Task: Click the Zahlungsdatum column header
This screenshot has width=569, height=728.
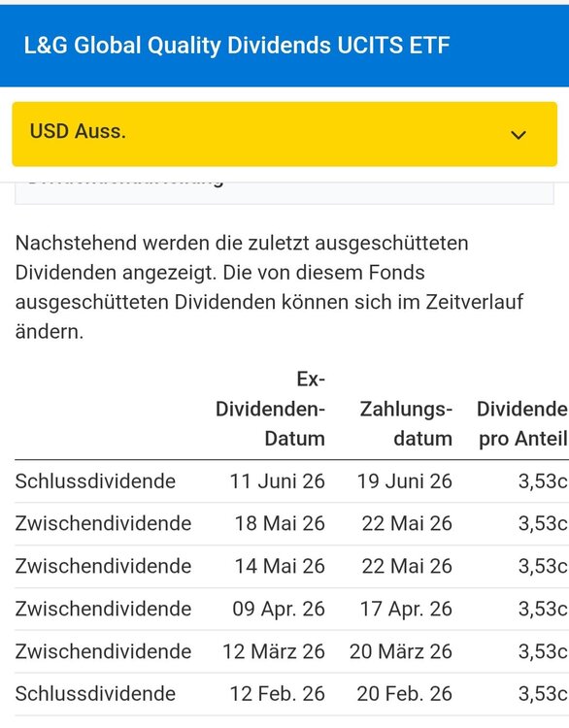Action: click(x=406, y=423)
